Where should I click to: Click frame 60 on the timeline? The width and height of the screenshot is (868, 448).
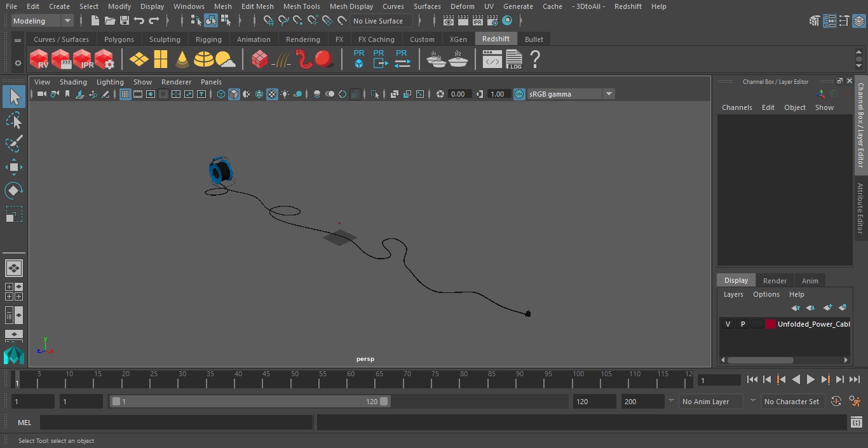[x=351, y=379]
